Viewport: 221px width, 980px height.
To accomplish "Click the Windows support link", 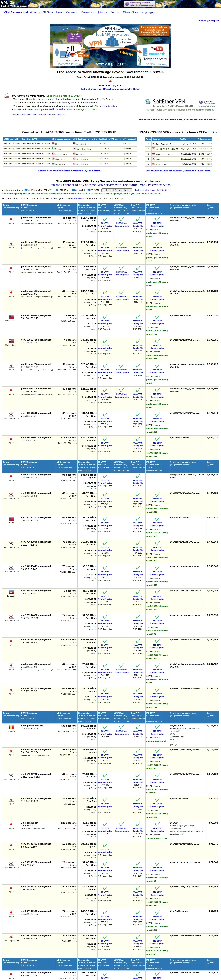I will (27, 114).
